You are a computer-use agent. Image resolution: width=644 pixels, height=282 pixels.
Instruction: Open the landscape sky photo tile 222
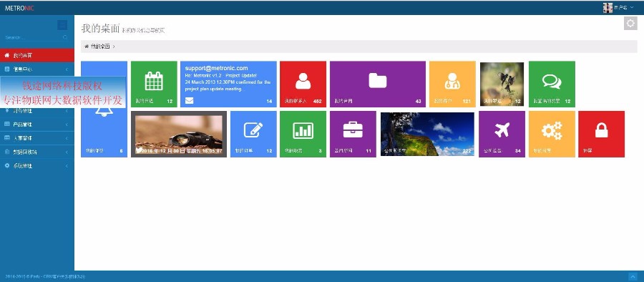click(x=428, y=134)
